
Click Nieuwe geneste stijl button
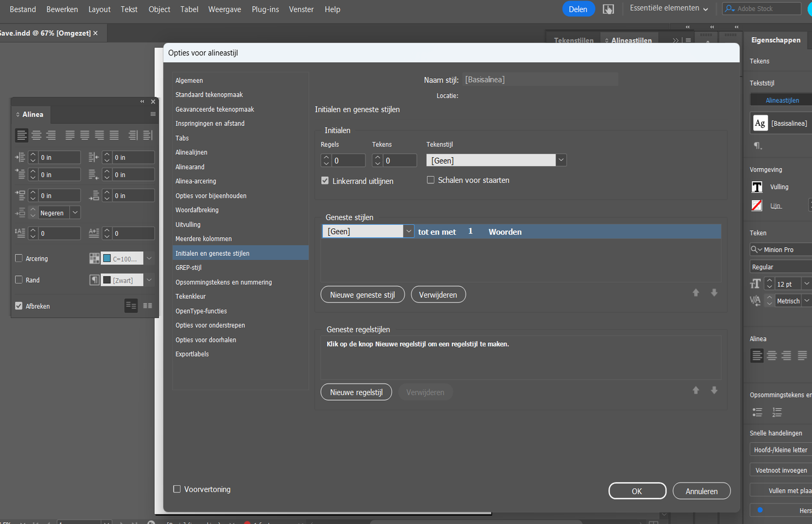point(362,295)
